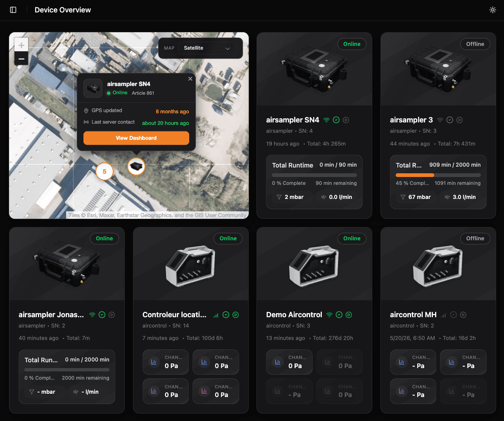Click purple chart icon channel on aircontrol MH card
Image resolution: width=504 pixels, height=421 pixels.
point(413,391)
